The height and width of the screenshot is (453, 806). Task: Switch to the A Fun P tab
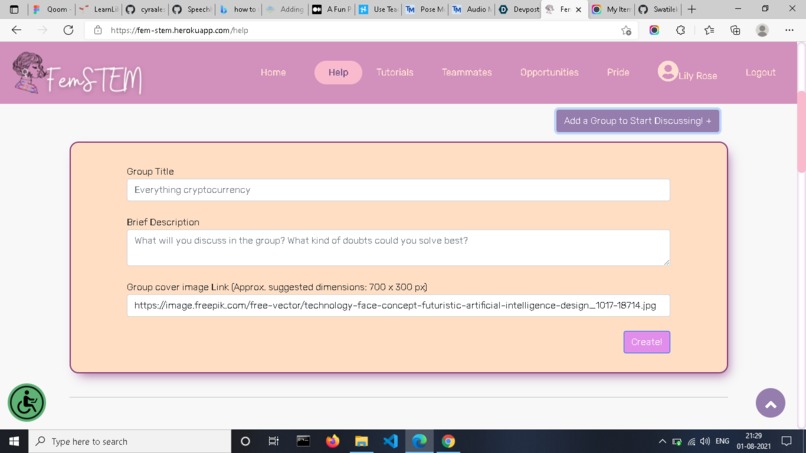coord(332,9)
